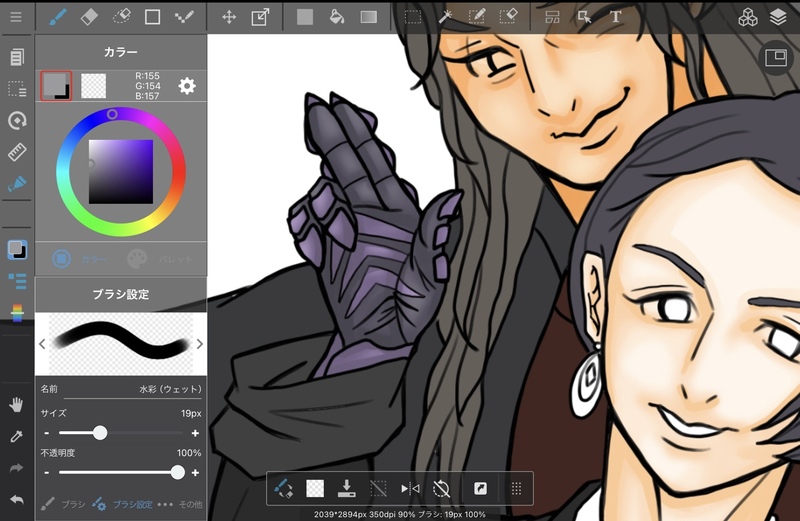Screen dimensions: 800x521
Task: Open the rainbow palette sidebar icon
Action: click(17, 313)
